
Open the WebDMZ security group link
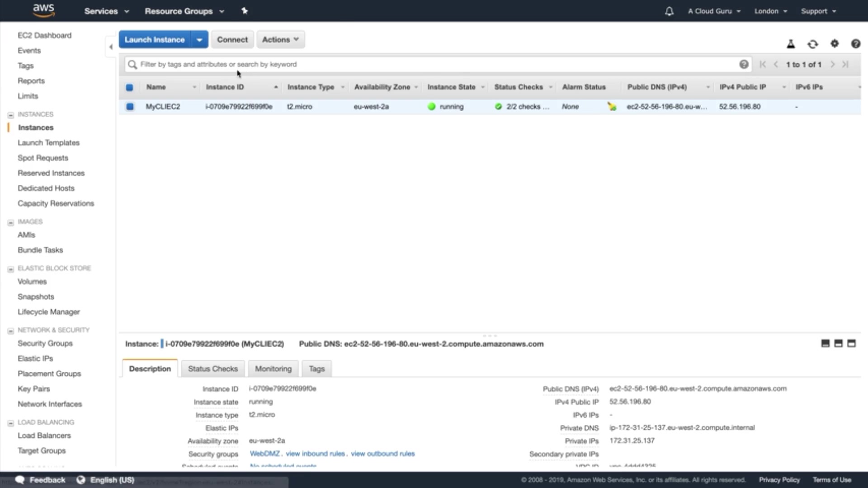(264, 454)
